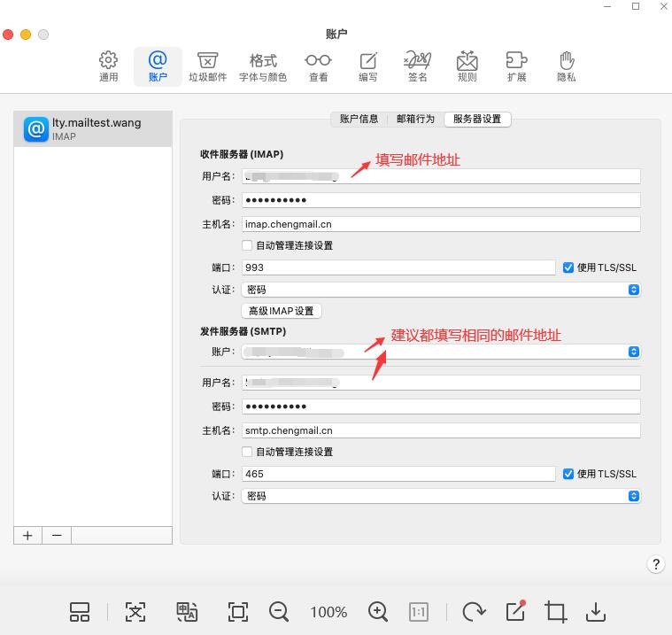Open the 查看 viewing pane
The height and width of the screenshot is (635, 672).
[x=318, y=67]
